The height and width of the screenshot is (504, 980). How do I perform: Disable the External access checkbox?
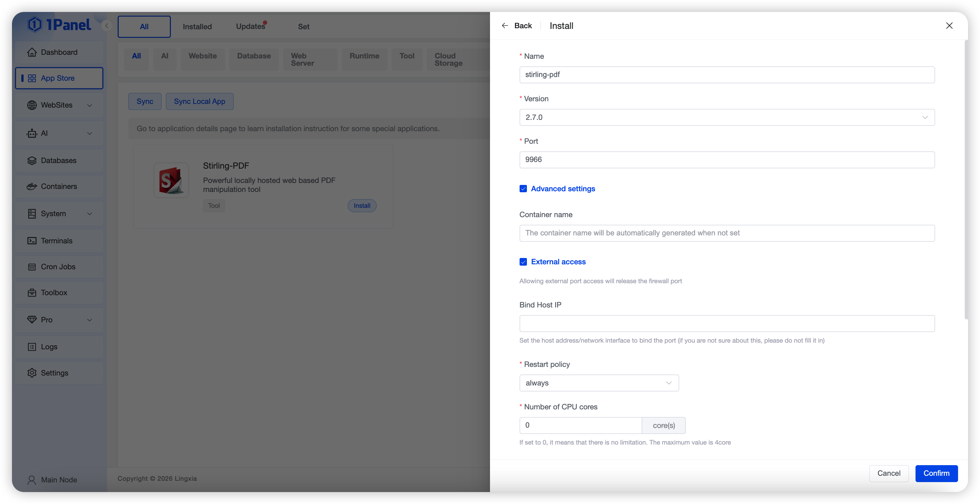tap(523, 262)
